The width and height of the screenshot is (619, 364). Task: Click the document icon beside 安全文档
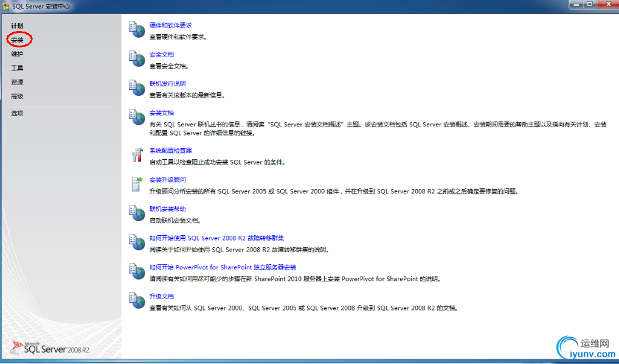click(x=137, y=59)
